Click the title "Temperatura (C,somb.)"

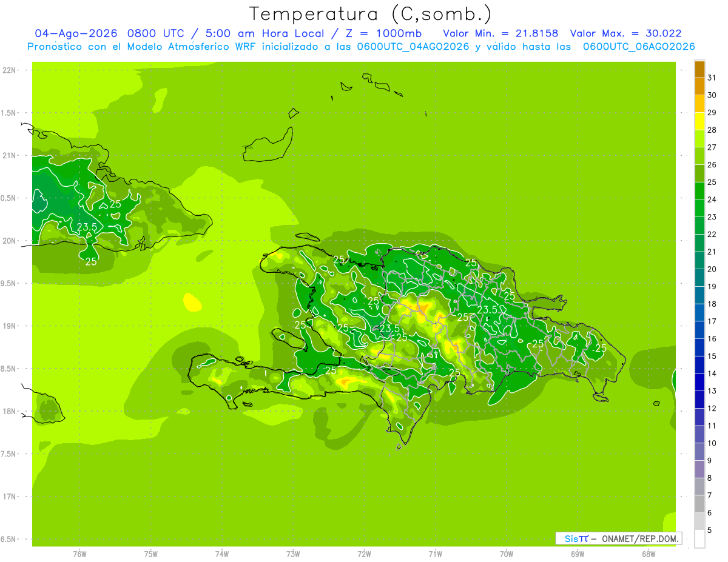(370, 13)
